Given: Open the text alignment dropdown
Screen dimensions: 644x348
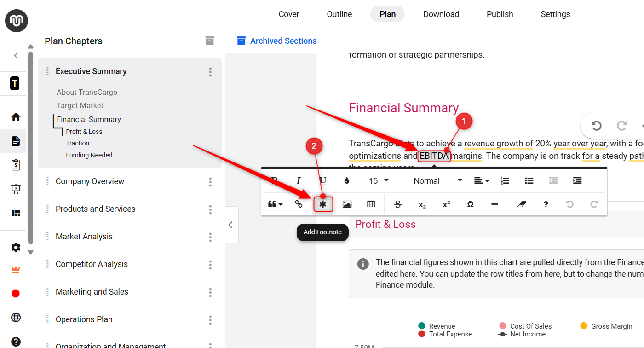Looking at the screenshot, I should click(481, 181).
